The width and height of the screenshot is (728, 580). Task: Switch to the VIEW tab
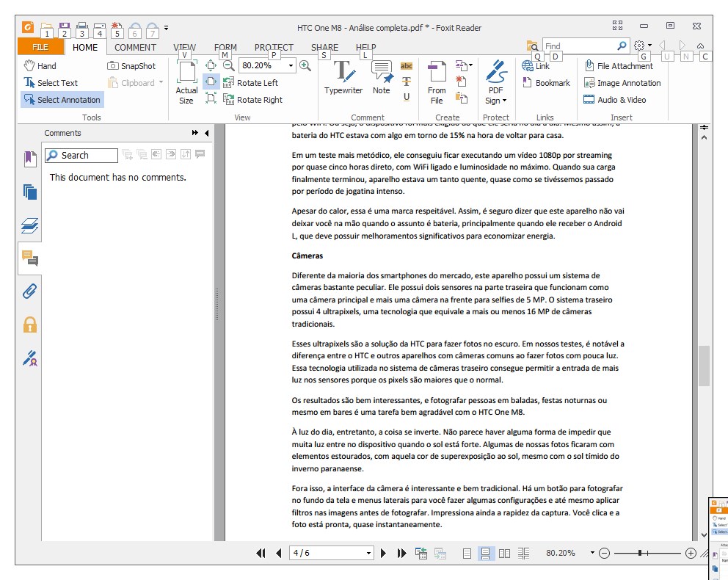click(x=184, y=48)
